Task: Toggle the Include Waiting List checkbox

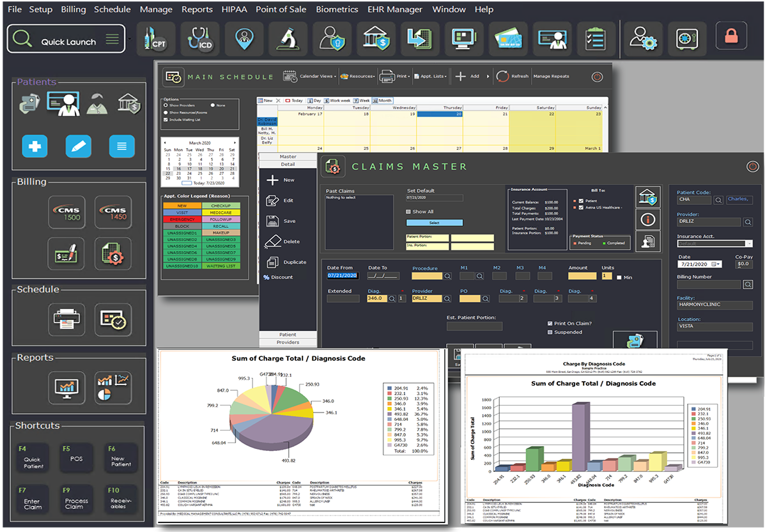Action: pyautogui.click(x=166, y=119)
